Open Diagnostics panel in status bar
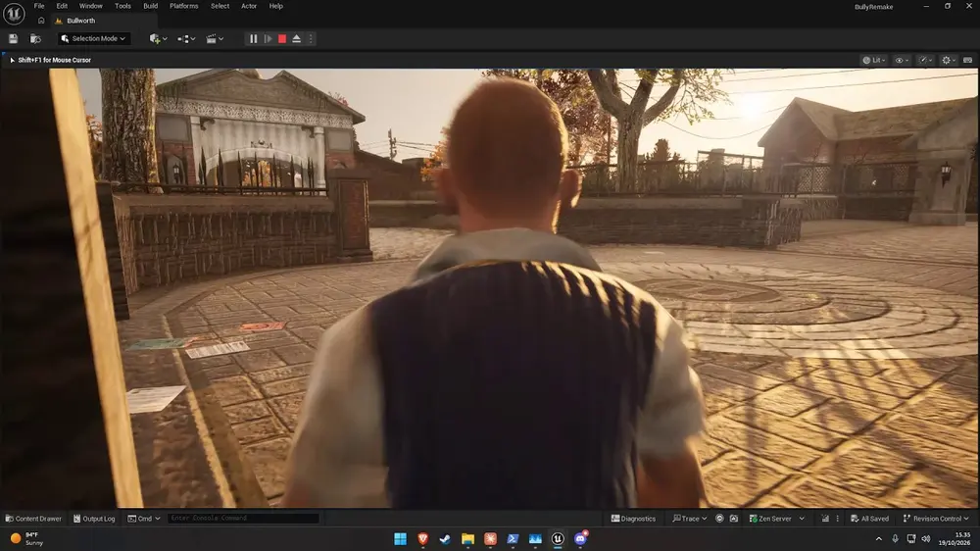This screenshot has height=551, width=980. pos(633,519)
